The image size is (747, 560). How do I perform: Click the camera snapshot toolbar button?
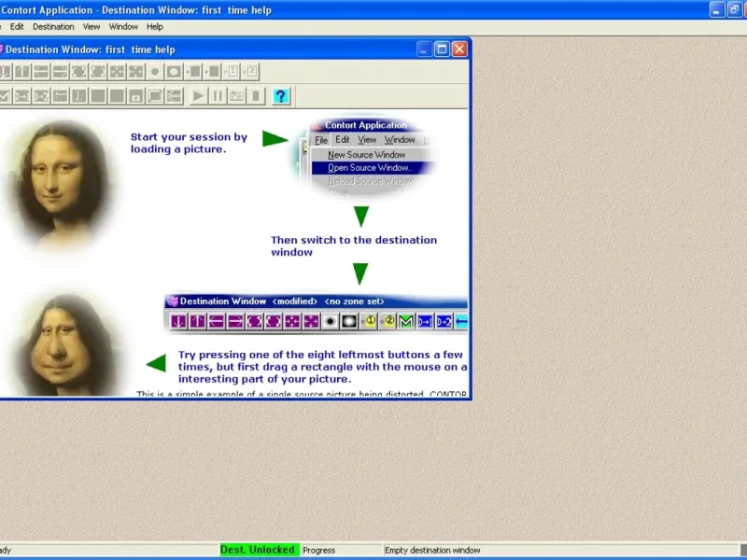(237, 96)
